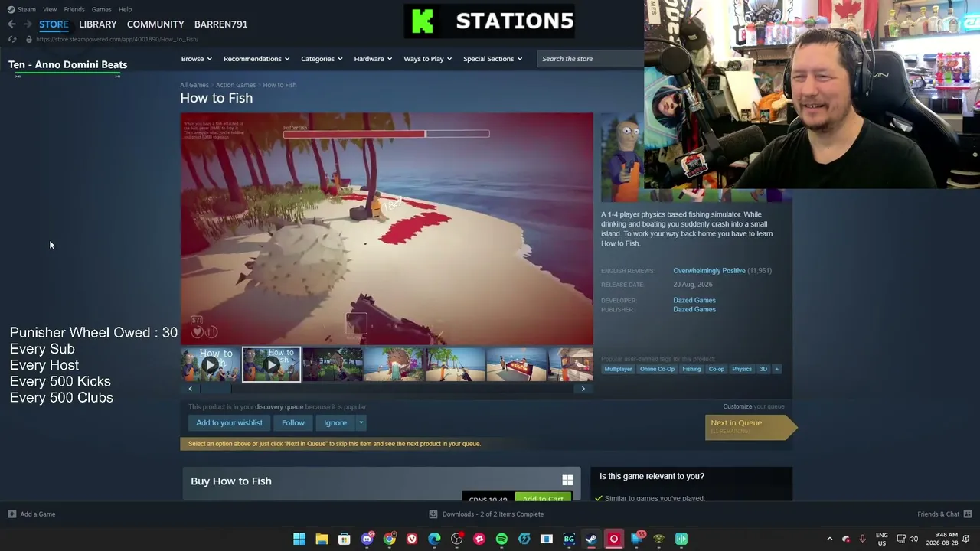Click Add to your wishlist

point(229,422)
